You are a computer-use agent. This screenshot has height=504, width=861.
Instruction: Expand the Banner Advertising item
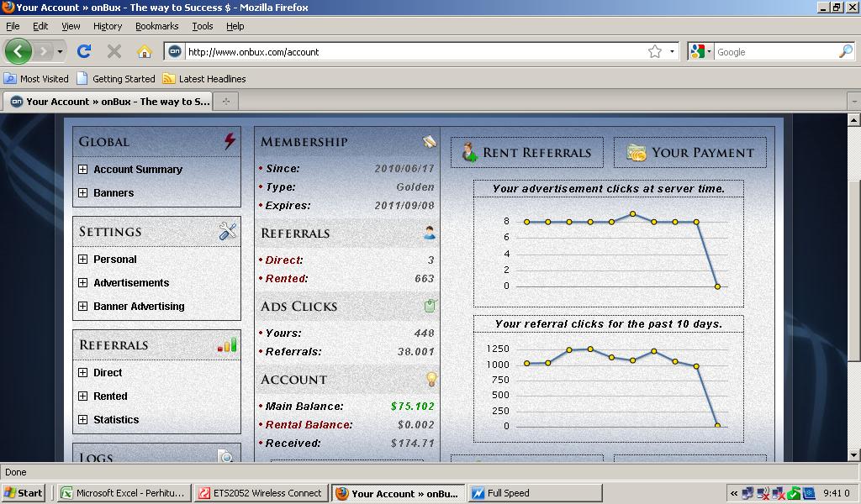[x=83, y=307]
